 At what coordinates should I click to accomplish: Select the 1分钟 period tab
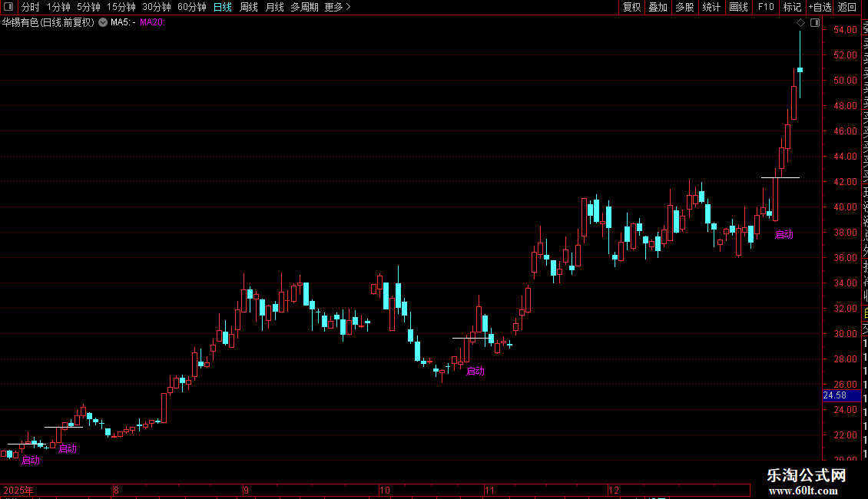58,7
